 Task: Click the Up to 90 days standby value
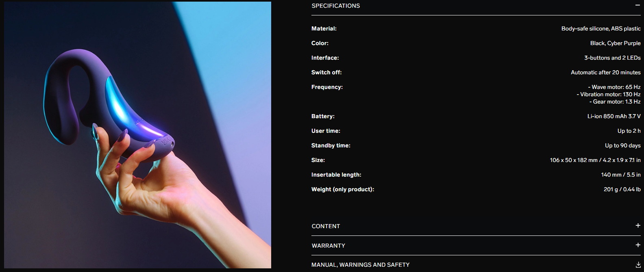(x=623, y=145)
